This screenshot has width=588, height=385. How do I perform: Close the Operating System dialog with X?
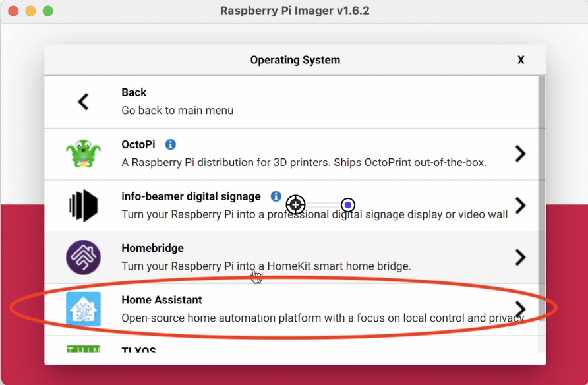click(521, 60)
